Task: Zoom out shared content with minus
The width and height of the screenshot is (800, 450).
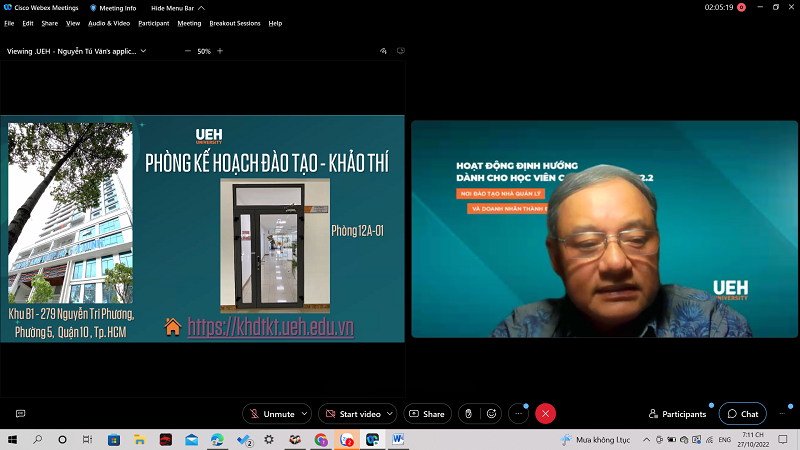Action: click(x=187, y=51)
